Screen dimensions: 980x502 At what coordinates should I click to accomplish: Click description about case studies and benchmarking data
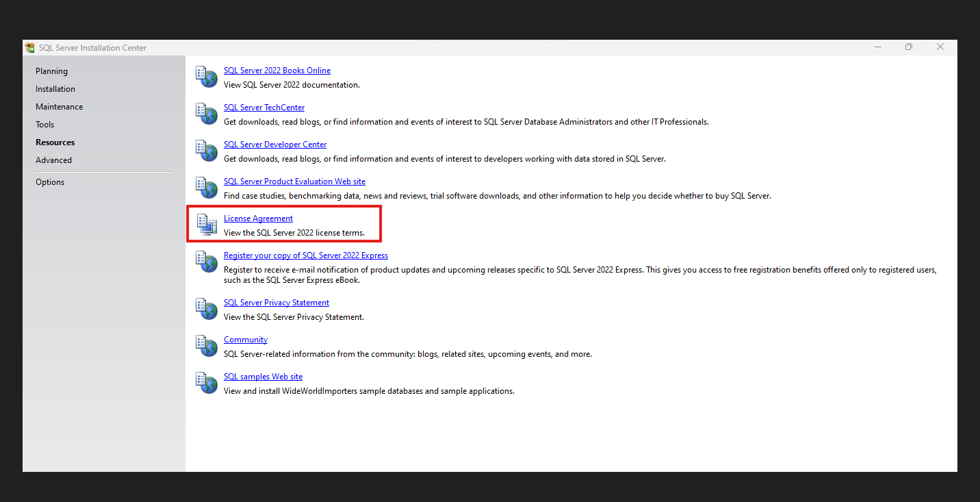[498, 196]
